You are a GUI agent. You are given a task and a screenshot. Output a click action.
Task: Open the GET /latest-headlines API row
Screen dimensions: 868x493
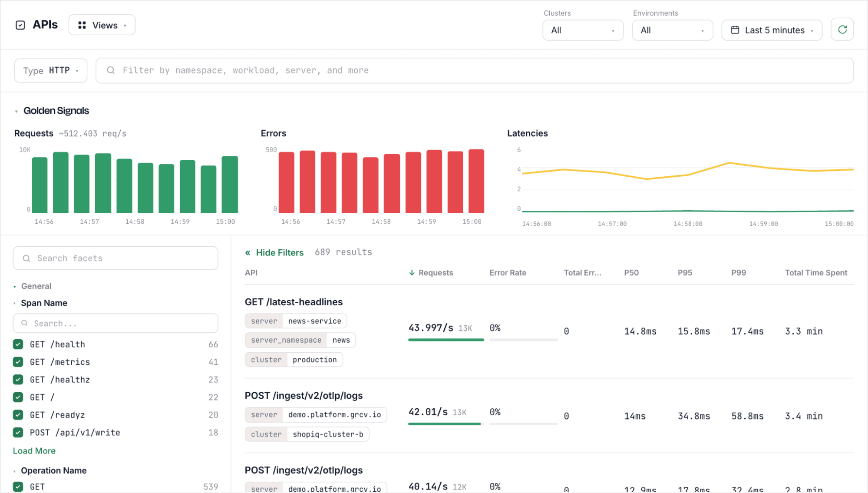click(294, 302)
